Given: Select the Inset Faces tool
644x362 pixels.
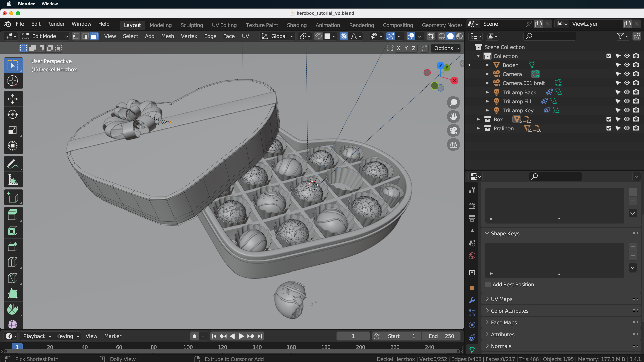Looking at the screenshot, I should (x=13, y=231).
